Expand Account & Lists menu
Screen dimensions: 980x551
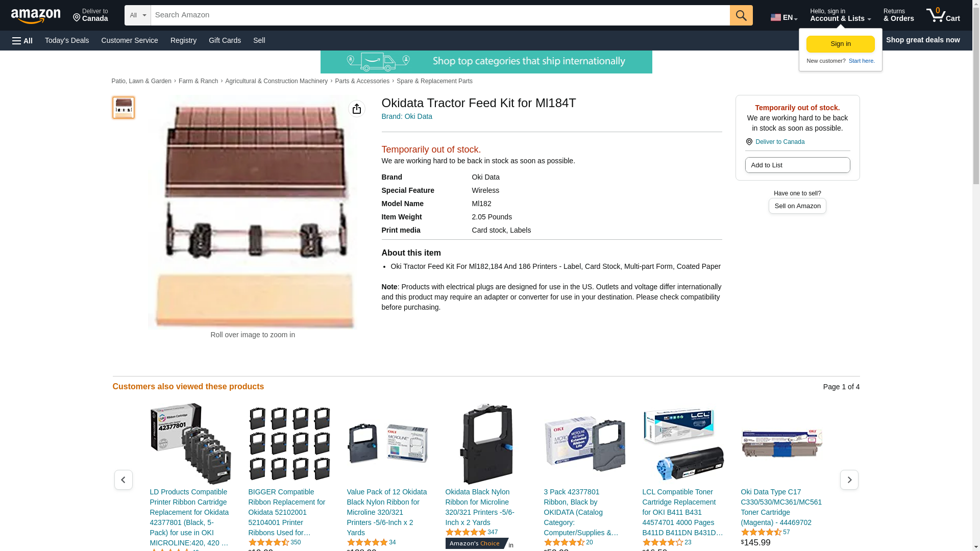coord(840,15)
